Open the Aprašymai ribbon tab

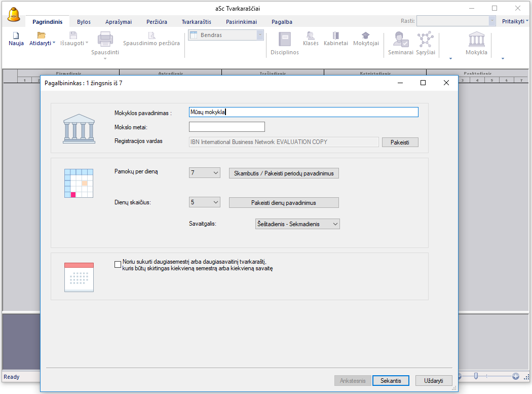(119, 22)
